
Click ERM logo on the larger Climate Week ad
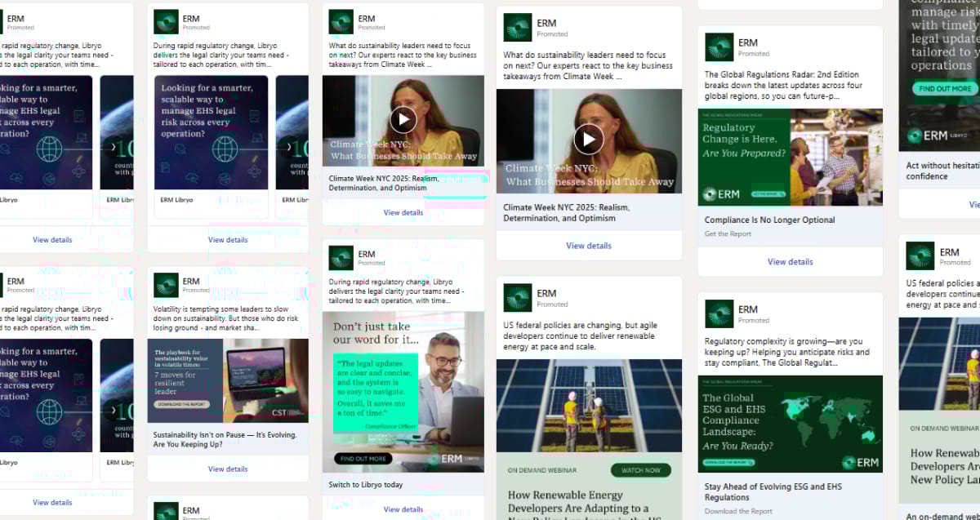coord(517,28)
